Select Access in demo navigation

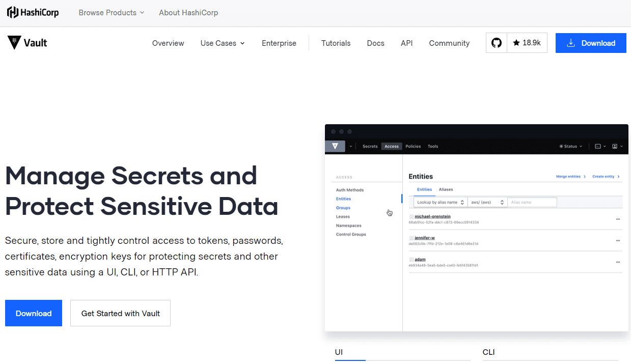pyautogui.click(x=392, y=147)
